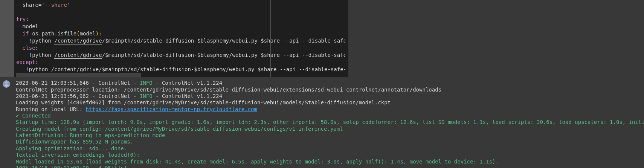Click the code cell horizontal scrollbar

point(73,75)
